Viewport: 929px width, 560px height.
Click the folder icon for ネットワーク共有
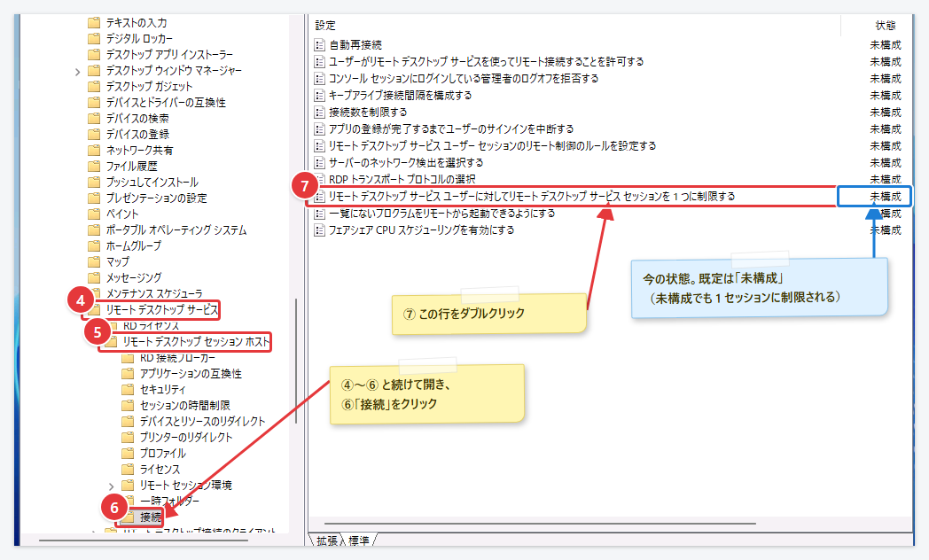94,150
